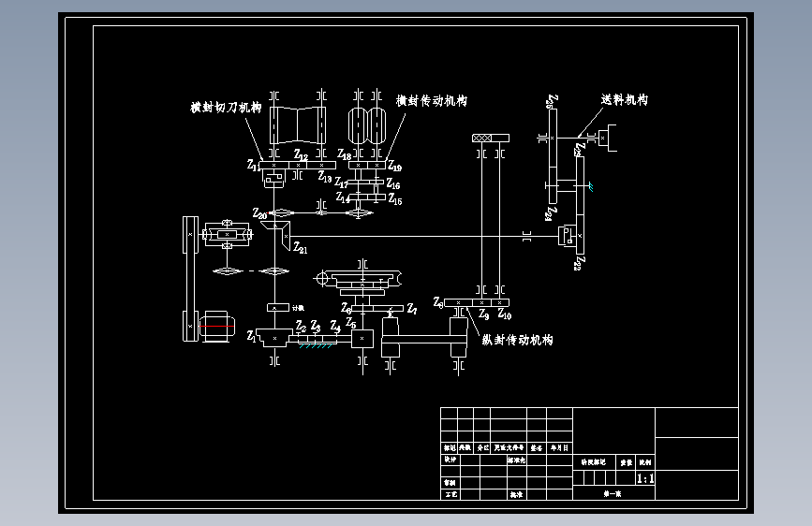Click the 更改文件号 title block header
Image resolution: width=812 pixels, height=526 pixels.
pos(509,447)
